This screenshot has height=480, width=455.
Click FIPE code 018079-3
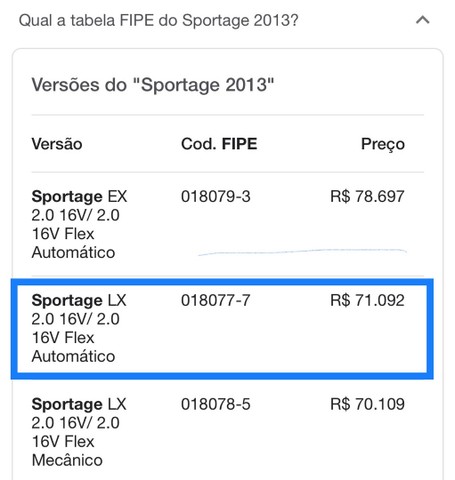coord(216,196)
